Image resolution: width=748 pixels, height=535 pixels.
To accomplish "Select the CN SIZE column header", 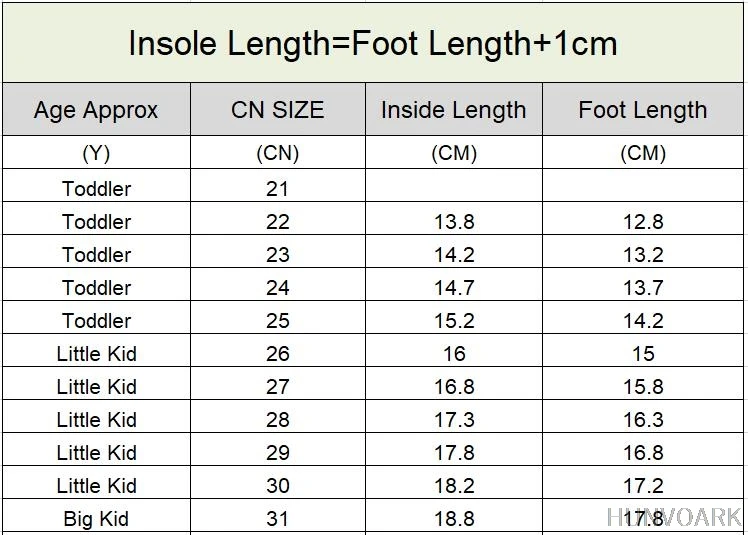I will [277, 110].
